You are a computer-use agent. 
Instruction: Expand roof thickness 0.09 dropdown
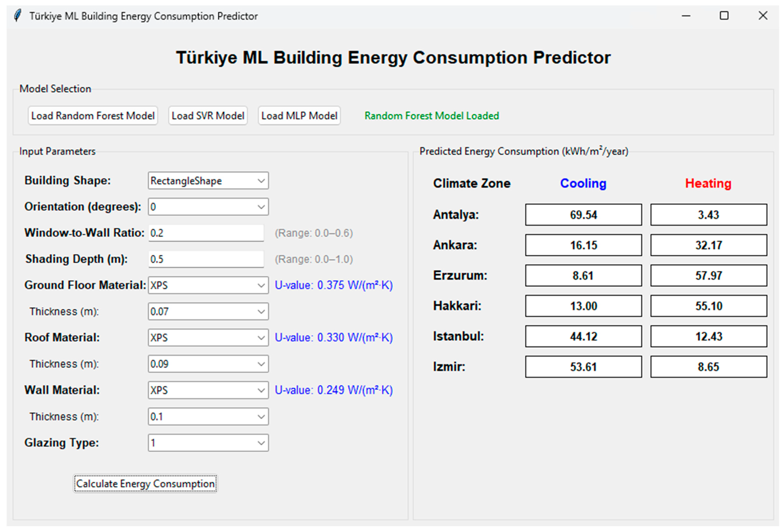click(261, 364)
